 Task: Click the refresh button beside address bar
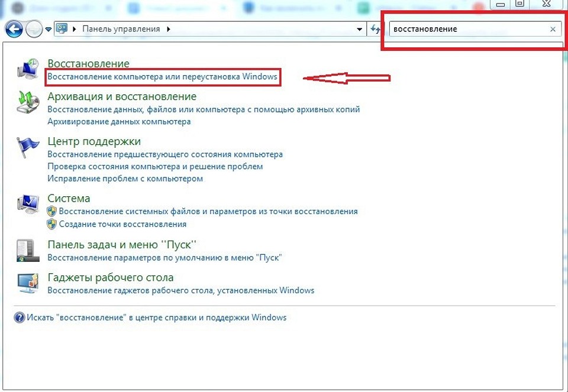point(375,29)
